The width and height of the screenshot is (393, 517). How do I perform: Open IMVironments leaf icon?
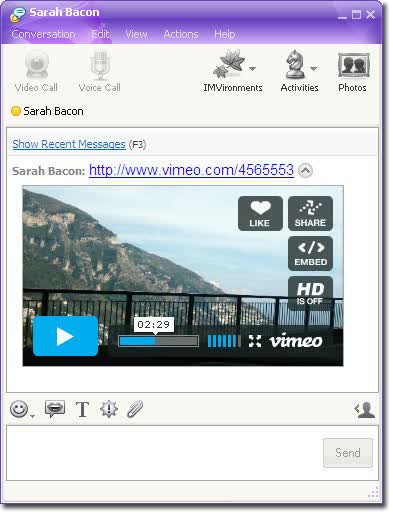click(229, 63)
